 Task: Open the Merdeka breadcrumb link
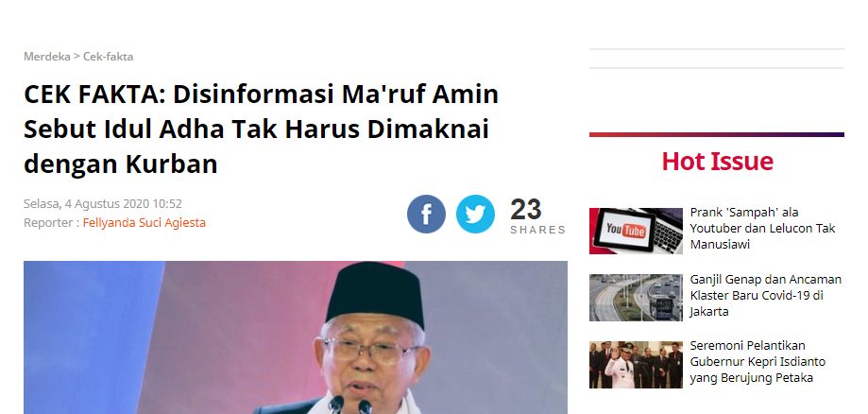pyautogui.click(x=46, y=57)
